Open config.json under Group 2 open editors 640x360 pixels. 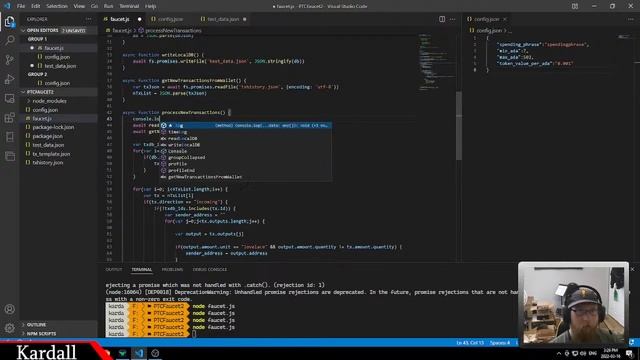(58, 83)
